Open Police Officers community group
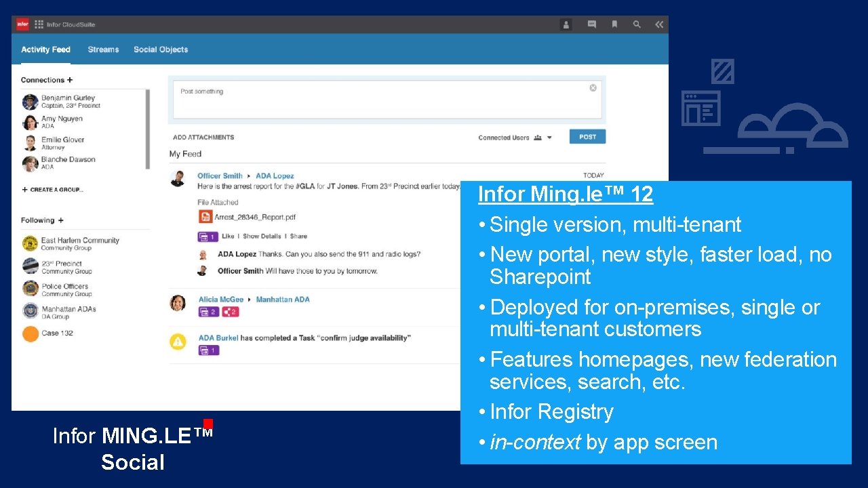This screenshot has width=868, height=488. (x=66, y=290)
